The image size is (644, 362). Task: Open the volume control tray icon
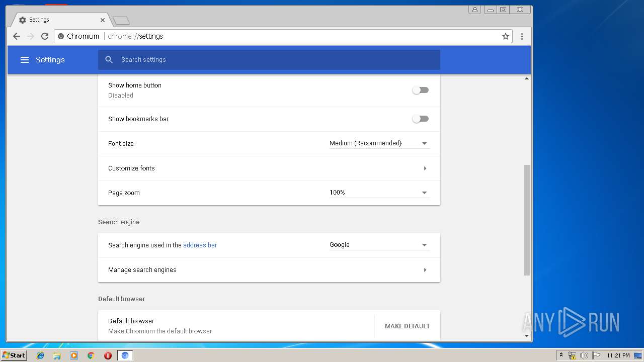tap(584, 355)
